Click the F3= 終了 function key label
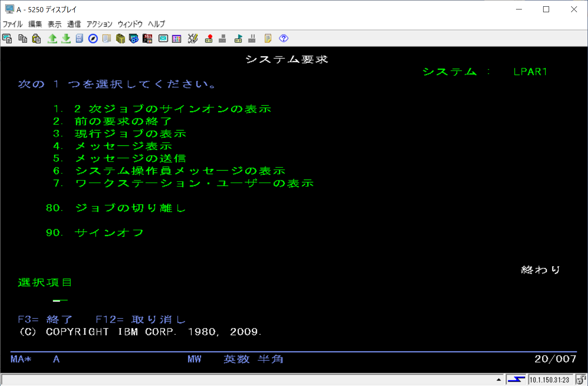Image resolution: width=588 pixels, height=386 pixels. (x=45, y=320)
